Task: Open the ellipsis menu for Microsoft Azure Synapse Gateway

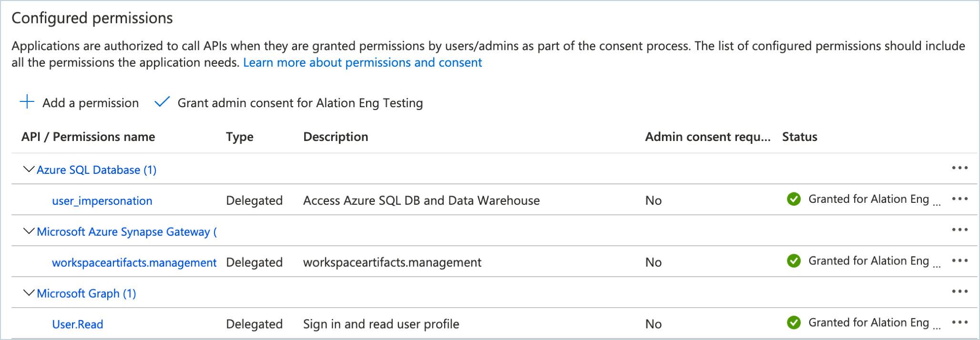Action: pos(960,230)
